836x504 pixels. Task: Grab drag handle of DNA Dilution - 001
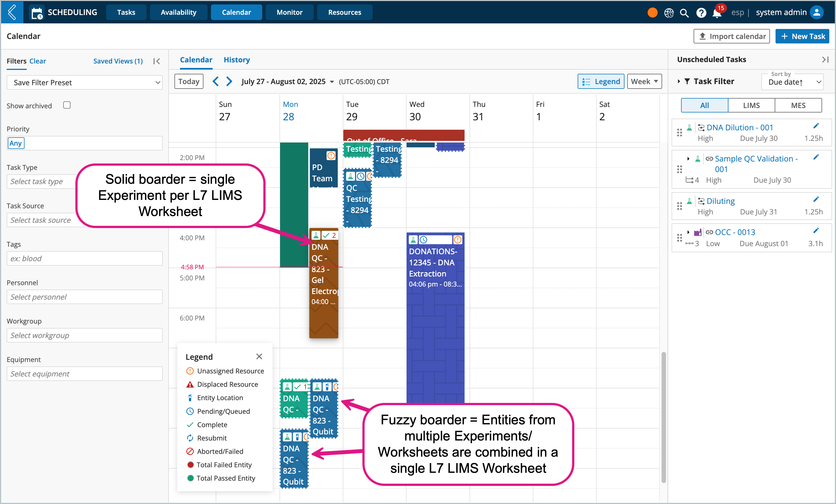pyautogui.click(x=679, y=133)
